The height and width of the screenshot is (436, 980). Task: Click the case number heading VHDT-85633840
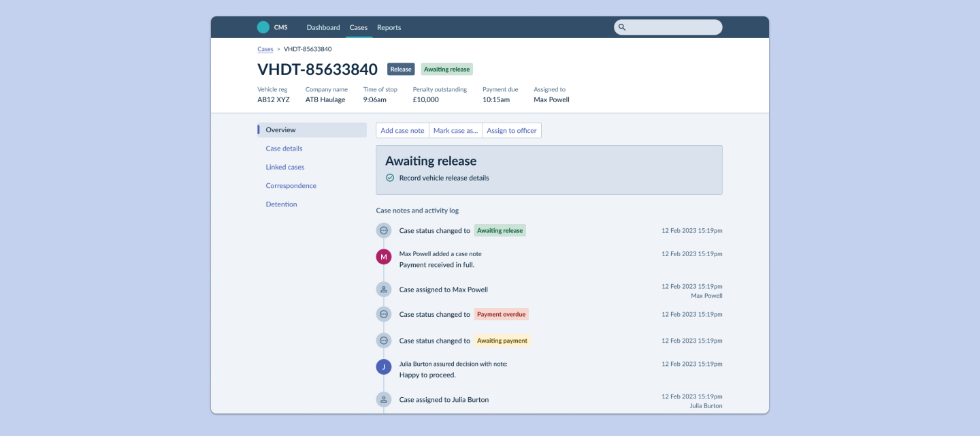pos(317,69)
